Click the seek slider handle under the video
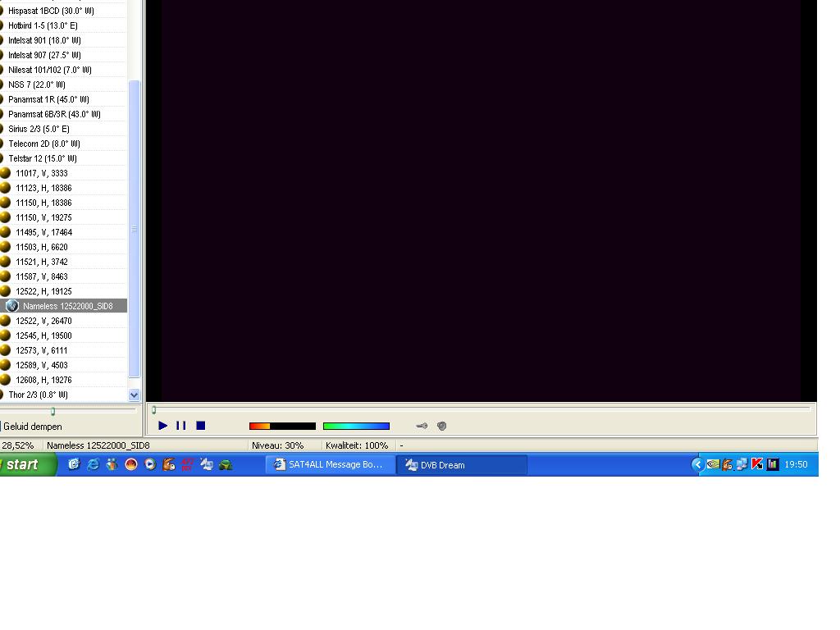Viewport: 840px width, 630px height. [153, 410]
